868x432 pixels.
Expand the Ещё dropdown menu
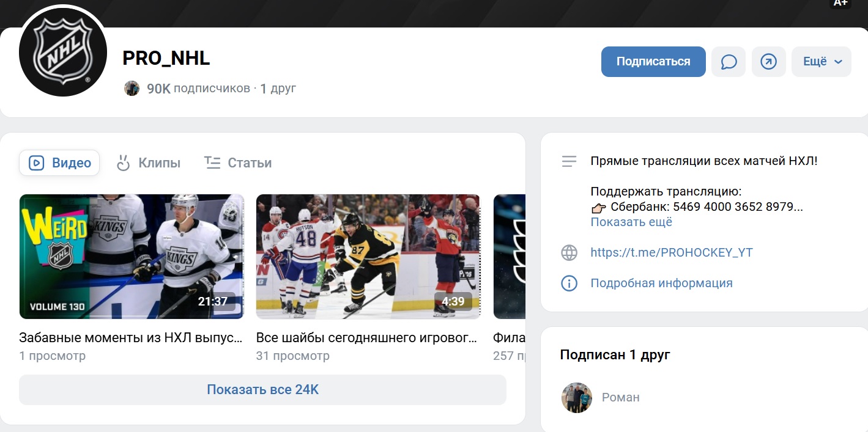(x=821, y=62)
